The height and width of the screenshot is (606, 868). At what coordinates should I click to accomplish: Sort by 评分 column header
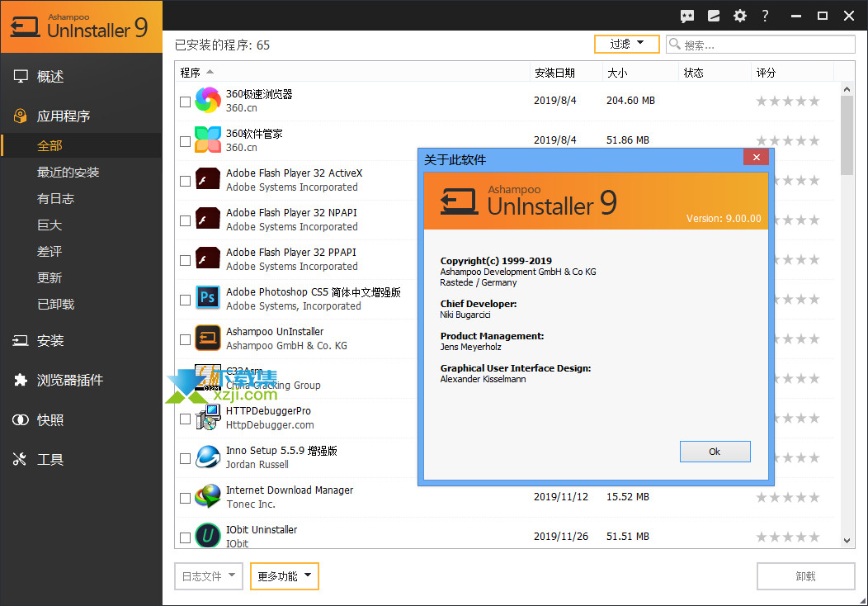pyautogui.click(x=792, y=73)
